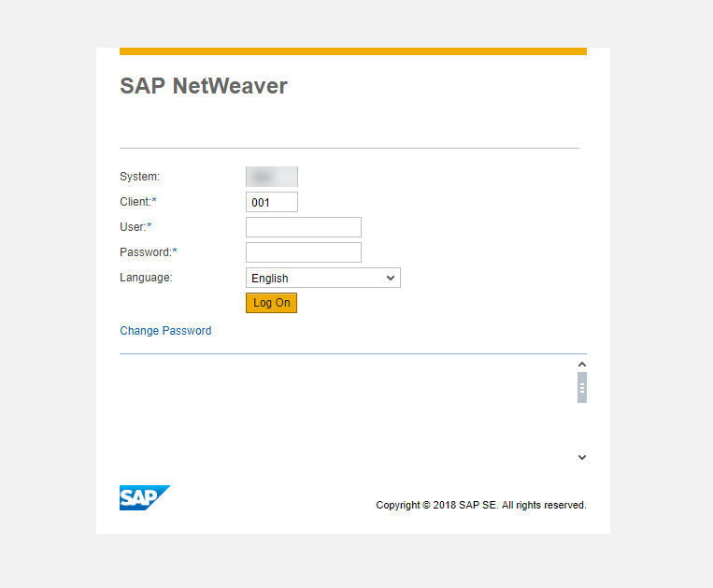Click the scroll up arrow in message area
The image size is (713, 588).
582,365
